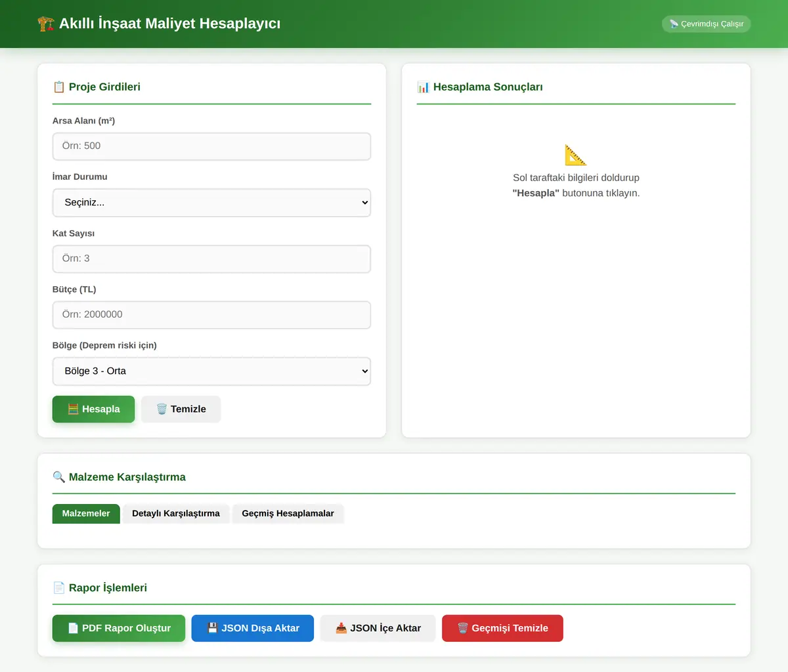Click the crane icon in the header

(45, 24)
